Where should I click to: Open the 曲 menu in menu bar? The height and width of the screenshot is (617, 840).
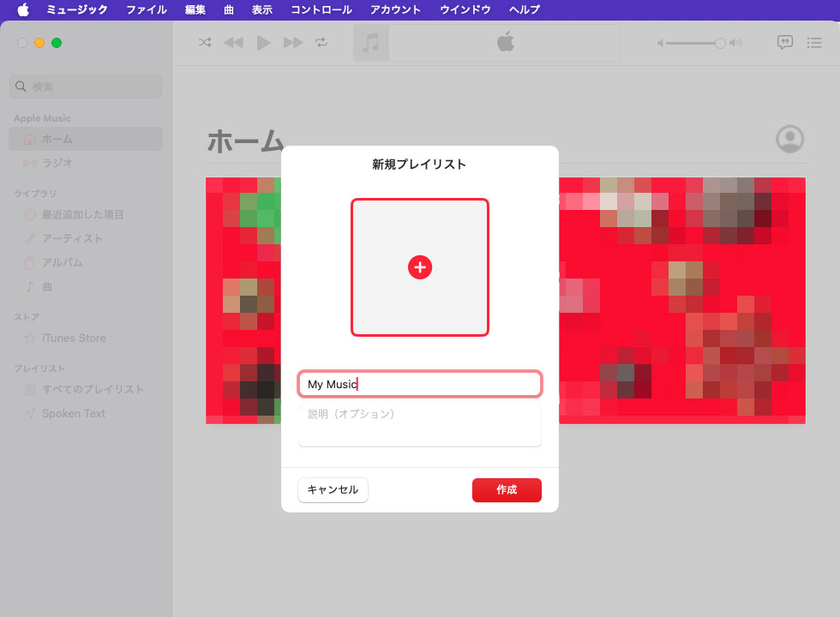(x=229, y=9)
